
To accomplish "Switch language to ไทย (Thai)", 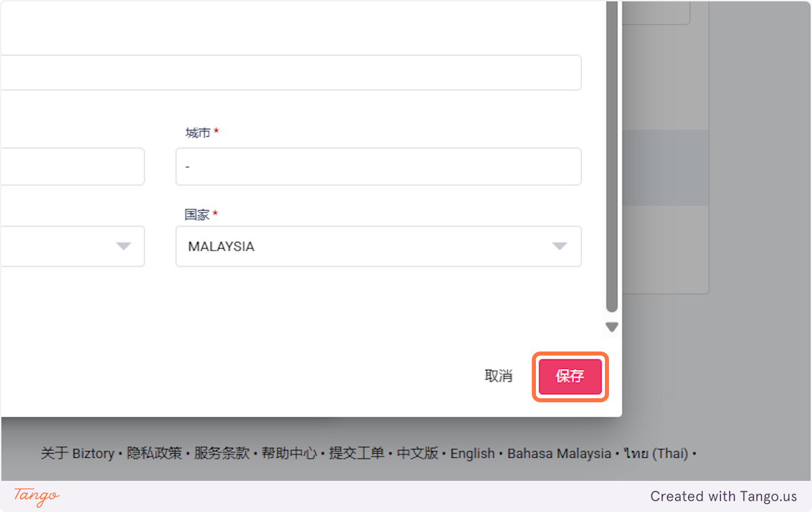I will point(656,453).
